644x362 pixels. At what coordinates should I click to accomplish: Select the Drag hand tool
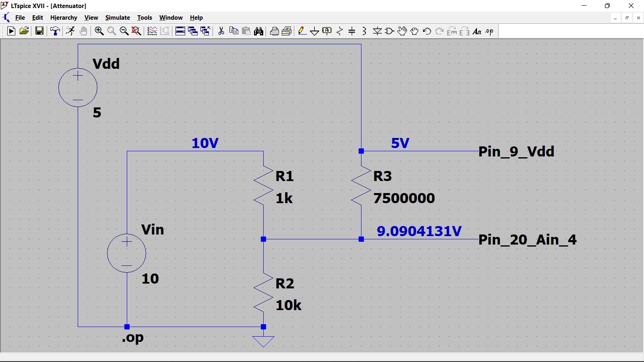coord(415,31)
